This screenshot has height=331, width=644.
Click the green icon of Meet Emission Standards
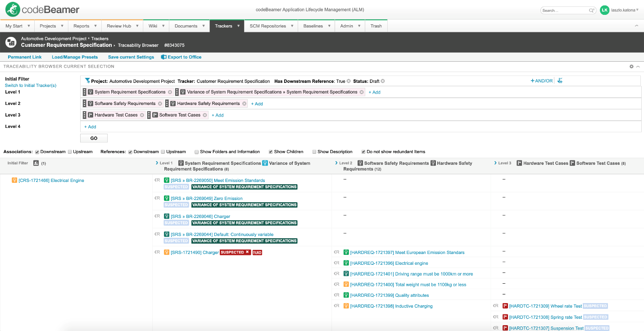click(x=167, y=181)
